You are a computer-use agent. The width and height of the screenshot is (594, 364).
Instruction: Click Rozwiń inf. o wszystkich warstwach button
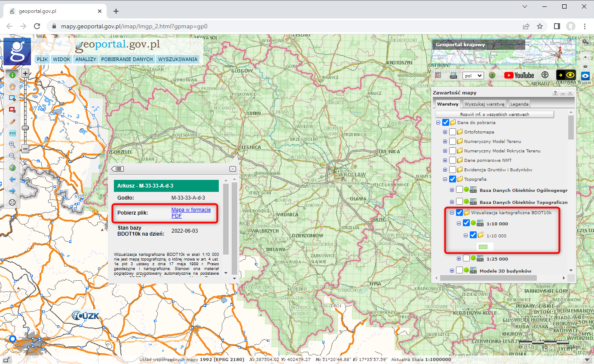point(494,115)
